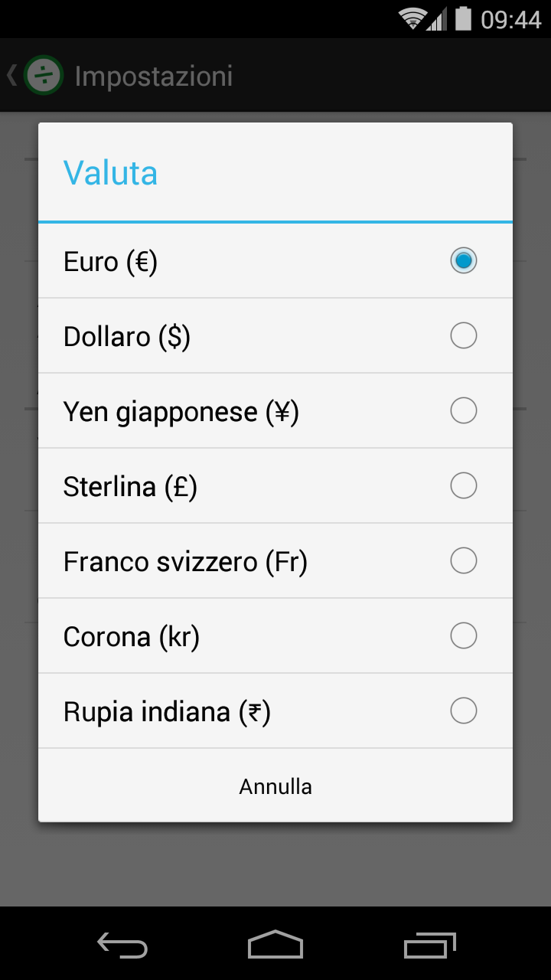The image size is (551, 980).
Task: Choose the Franco svizzero (Fr) radio button
Action: point(464,560)
